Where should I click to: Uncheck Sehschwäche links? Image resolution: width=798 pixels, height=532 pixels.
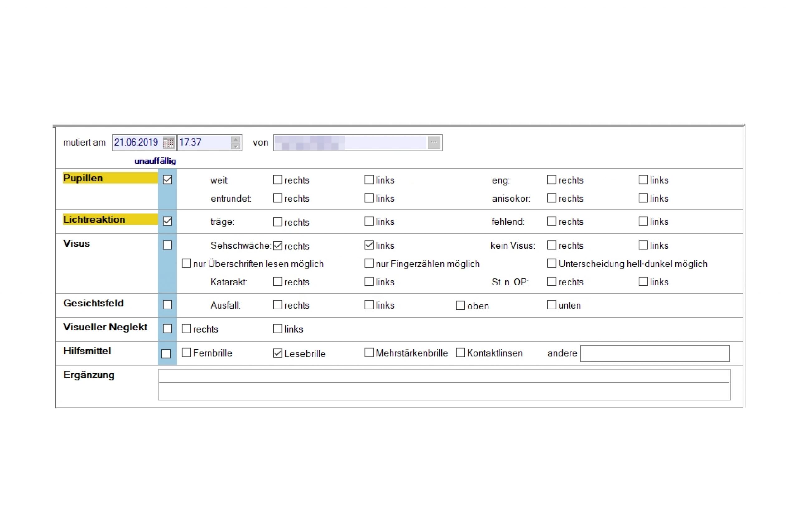click(x=369, y=245)
